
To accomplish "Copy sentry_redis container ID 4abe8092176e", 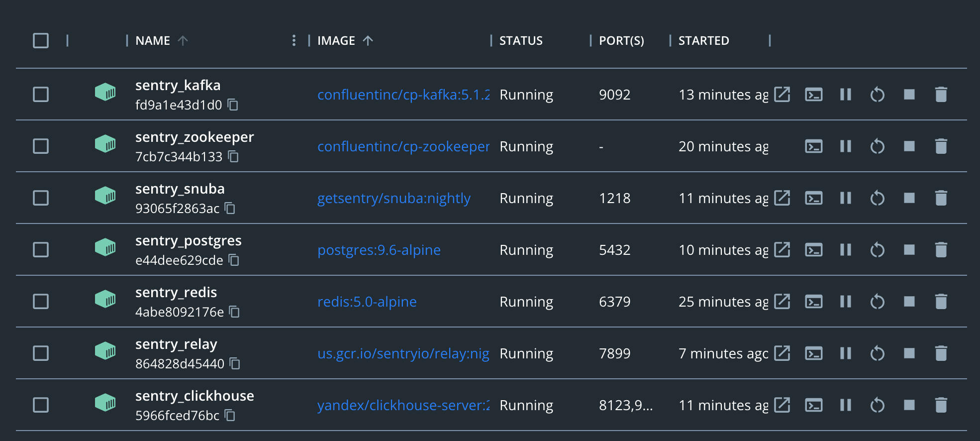I will click(234, 312).
